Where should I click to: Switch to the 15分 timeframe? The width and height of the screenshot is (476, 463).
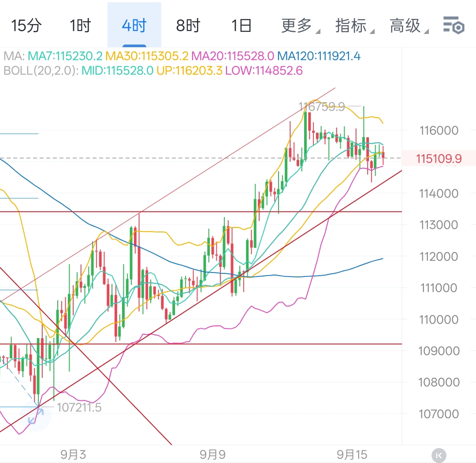pyautogui.click(x=26, y=26)
